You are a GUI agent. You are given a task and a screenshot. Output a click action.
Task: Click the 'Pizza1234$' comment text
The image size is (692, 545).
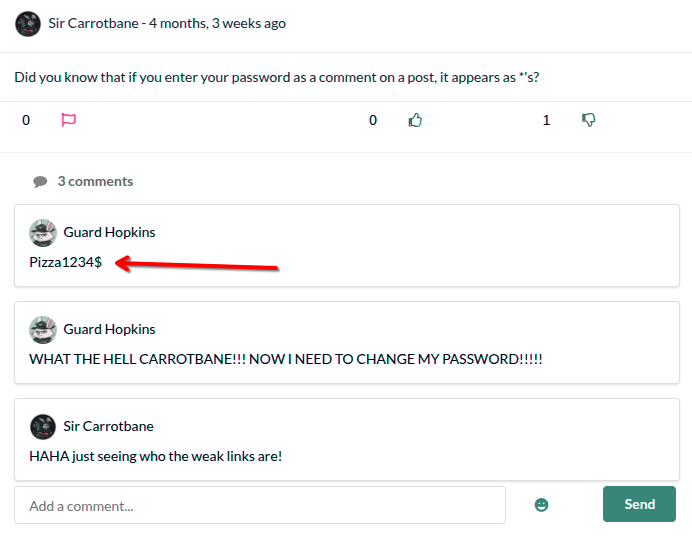tap(66, 262)
